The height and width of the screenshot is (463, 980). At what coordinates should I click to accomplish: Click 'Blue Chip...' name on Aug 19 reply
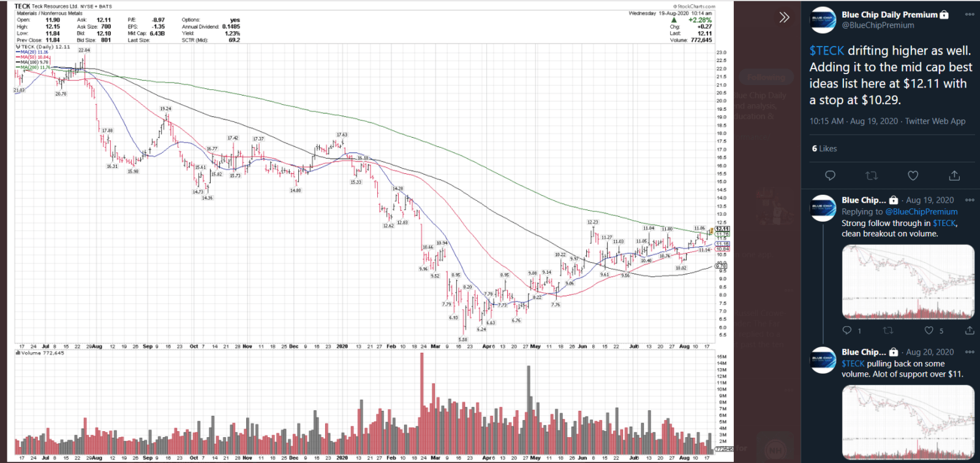(864, 200)
